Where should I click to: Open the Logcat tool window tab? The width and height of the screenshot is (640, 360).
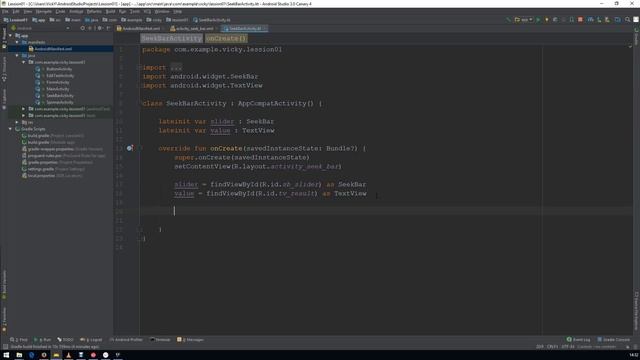coord(91,340)
